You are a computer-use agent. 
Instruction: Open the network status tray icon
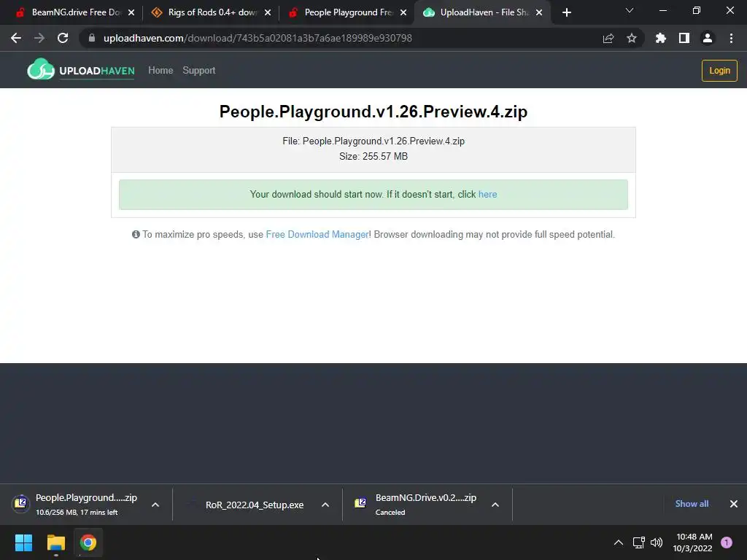(639, 542)
